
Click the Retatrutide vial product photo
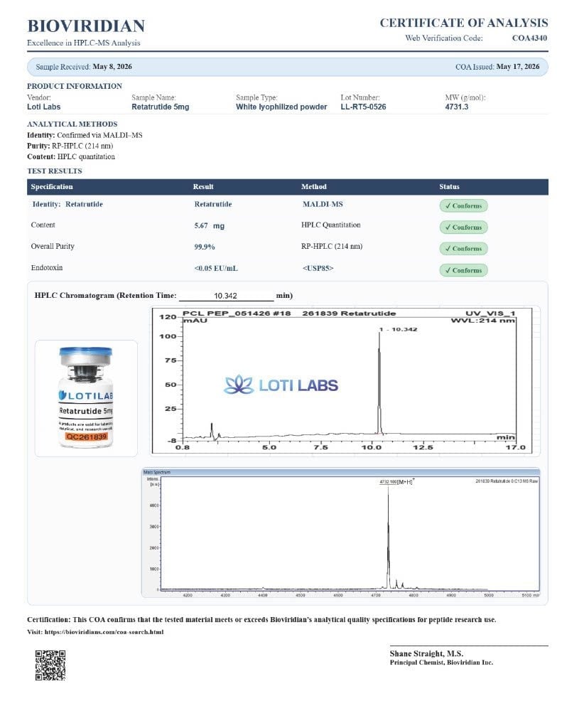(x=86, y=398)
